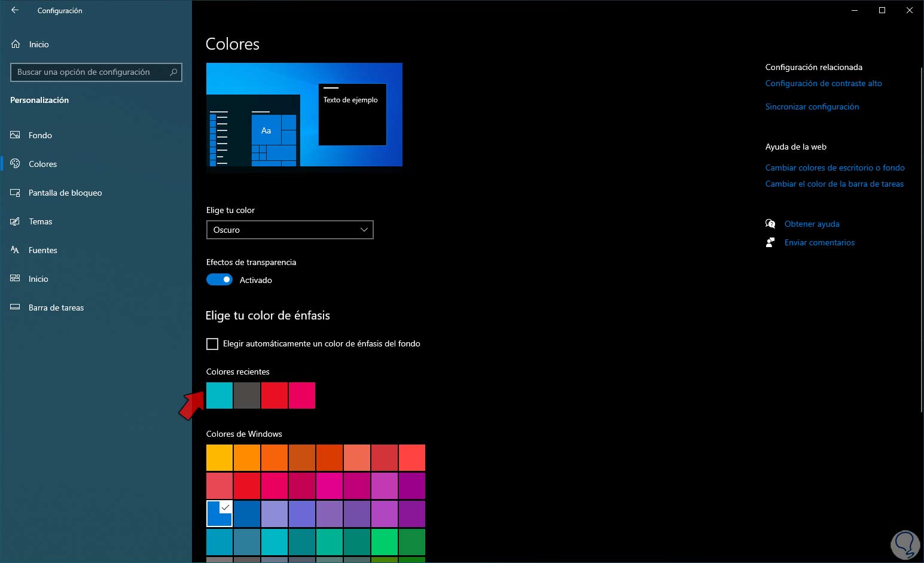Open 'Configuración de contraste alto' link
The image size is (924, 563).
[x=823, y=83]
